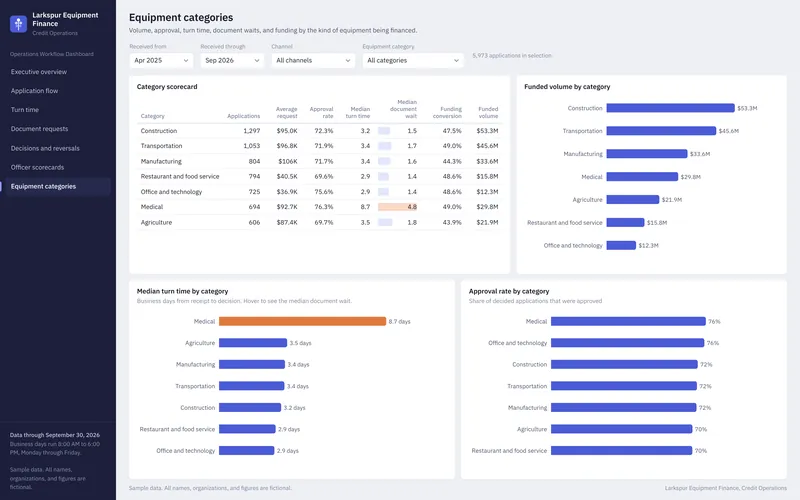Click Manufacturing's $106K average request cell

coord(288,161)
